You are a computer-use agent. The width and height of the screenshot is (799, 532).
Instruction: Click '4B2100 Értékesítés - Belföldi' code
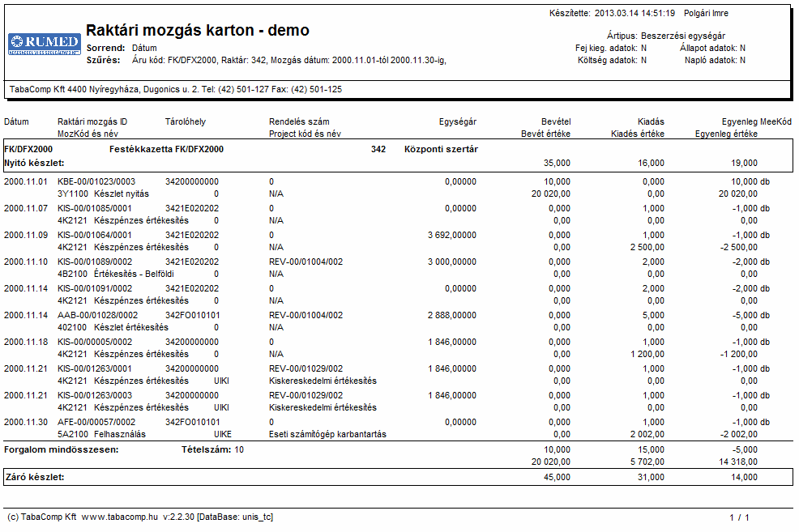point(116,274)
